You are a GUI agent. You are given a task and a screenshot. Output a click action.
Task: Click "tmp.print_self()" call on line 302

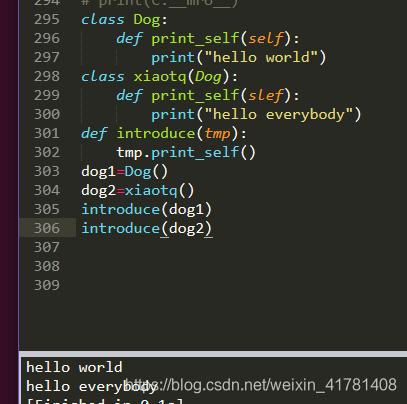point(186,153)
